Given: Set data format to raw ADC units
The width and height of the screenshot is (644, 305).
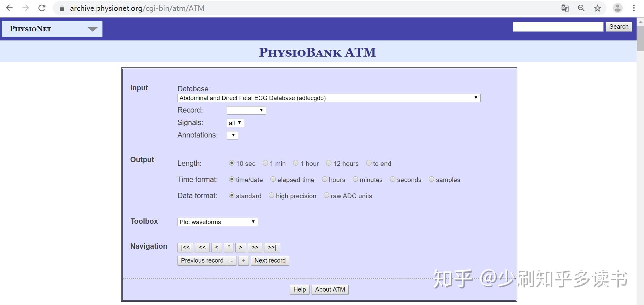Looking at the screenshot, I should [x=326, y=195].
